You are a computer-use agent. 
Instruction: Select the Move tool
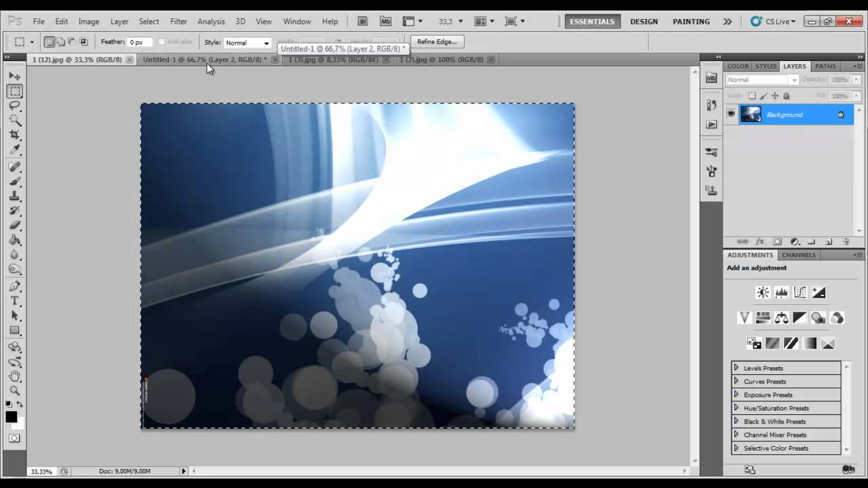pos(15,76)
